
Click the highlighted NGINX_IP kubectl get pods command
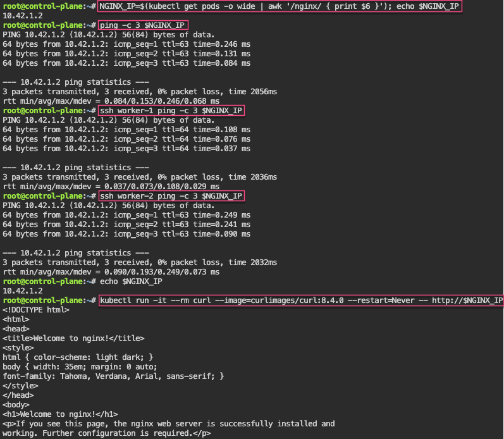pyautogui.click(x=279, y=6)
